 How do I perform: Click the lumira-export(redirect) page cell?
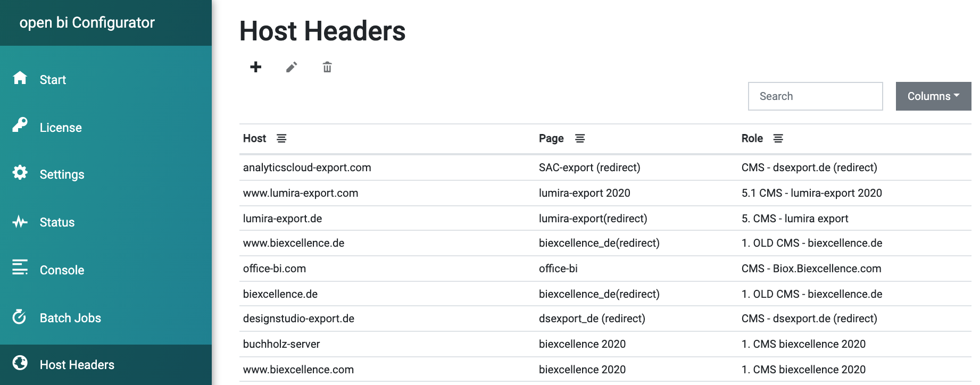(x=593, y=219)
